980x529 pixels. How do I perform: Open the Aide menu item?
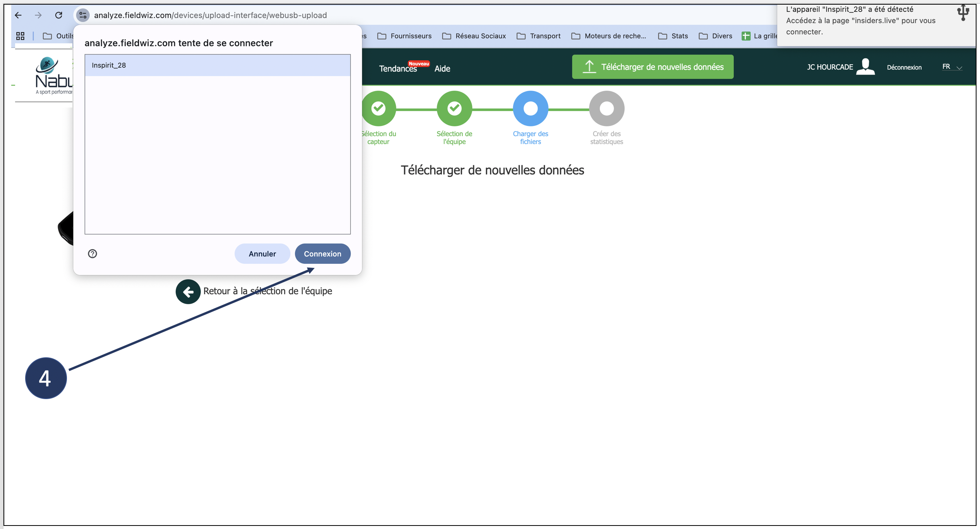442,68
